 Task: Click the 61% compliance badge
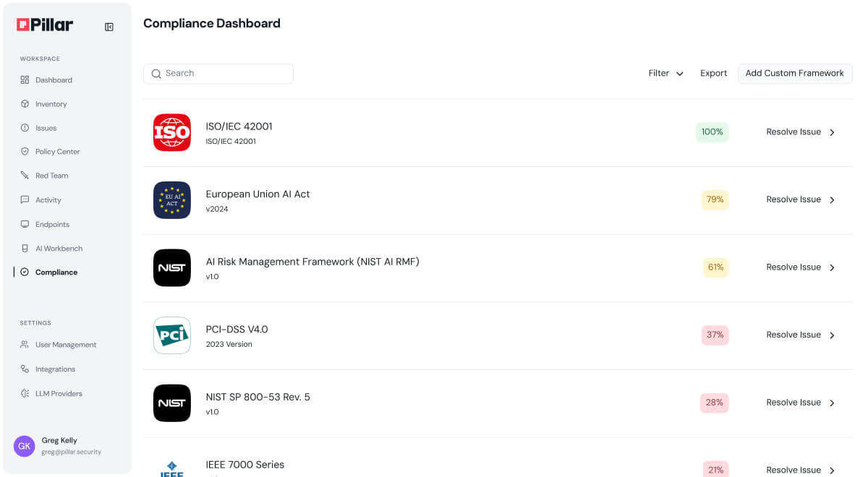click(716, 267)
